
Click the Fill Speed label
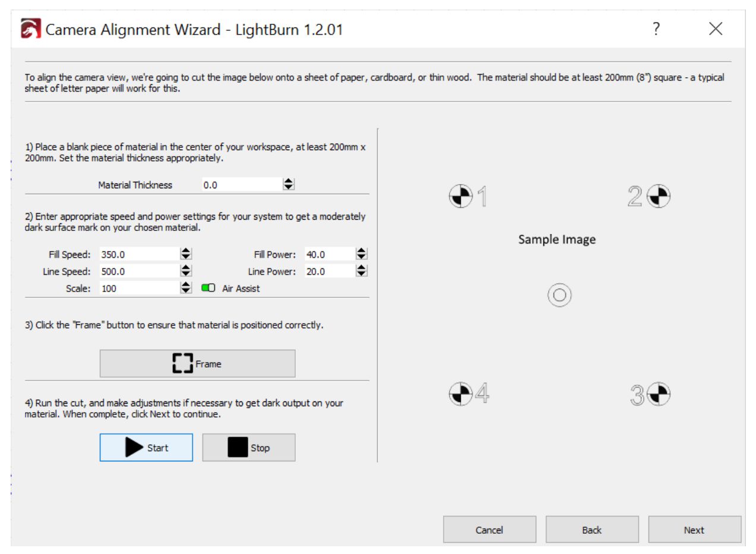pos(69,255)
